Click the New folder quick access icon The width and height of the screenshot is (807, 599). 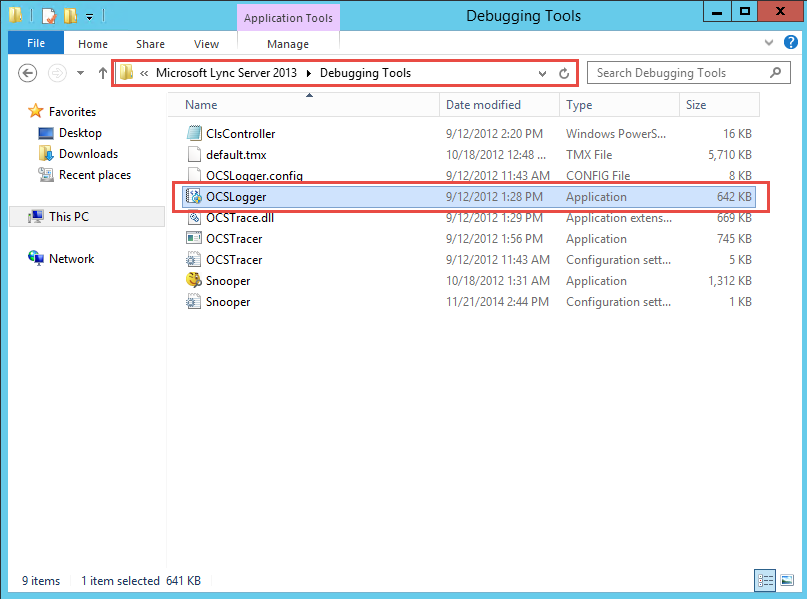71,16
